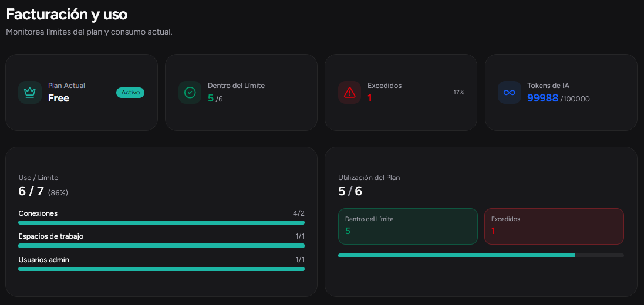Click the crown icon beside Plan Actual

(30, 92)
